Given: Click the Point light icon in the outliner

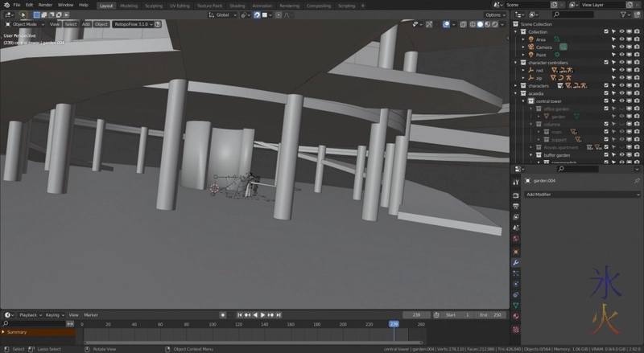Looking at the screenshot, I should tap(531, 55).
